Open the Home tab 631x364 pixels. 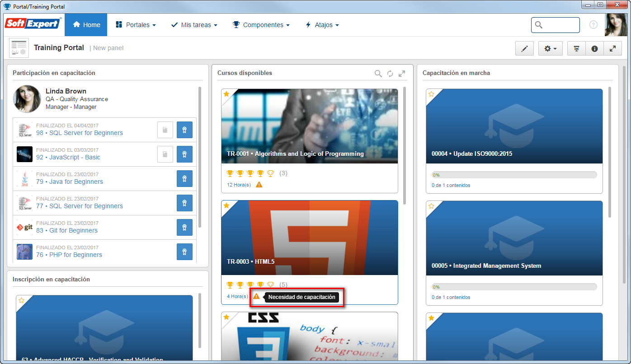click(86, 25)
